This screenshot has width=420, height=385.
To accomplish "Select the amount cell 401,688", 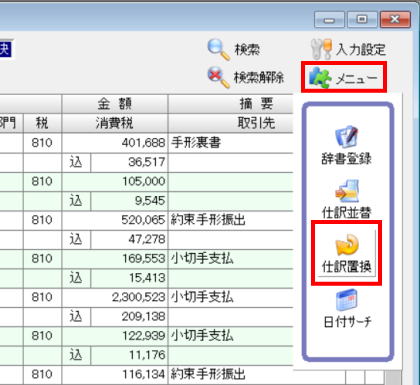I will tap(115, 143).
